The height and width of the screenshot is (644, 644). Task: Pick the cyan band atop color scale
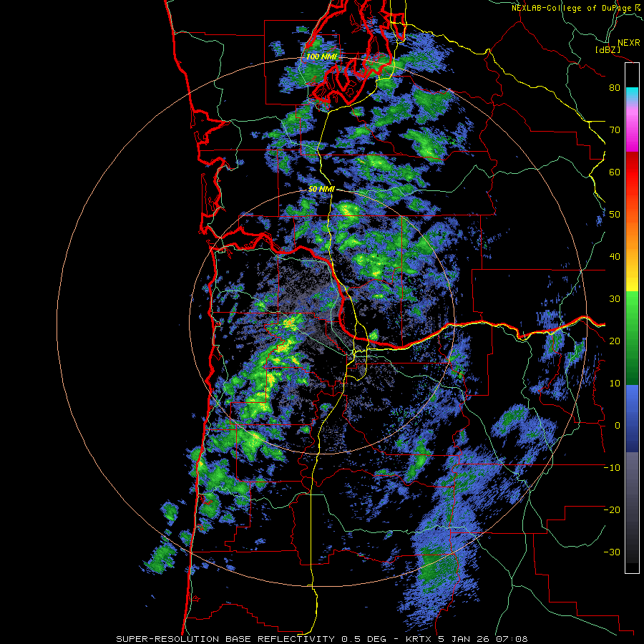632,94
